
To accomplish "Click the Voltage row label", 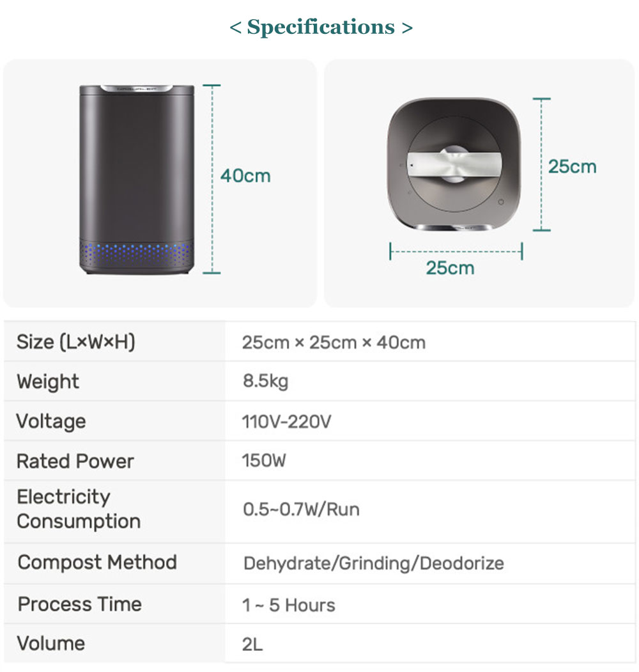I will click(51, 421).
